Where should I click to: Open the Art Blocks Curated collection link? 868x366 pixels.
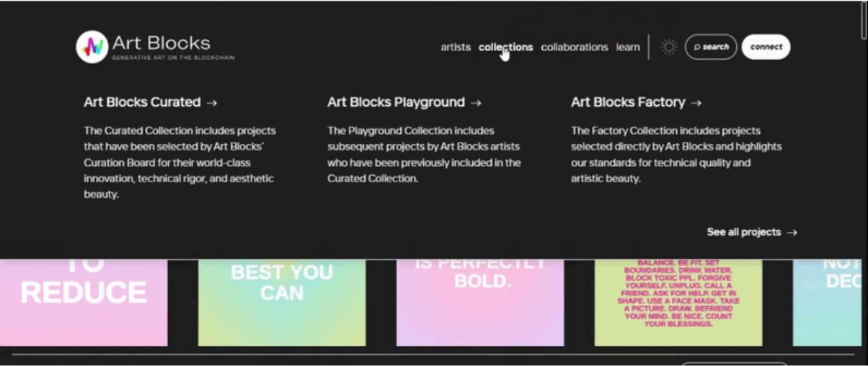point(150,102)
